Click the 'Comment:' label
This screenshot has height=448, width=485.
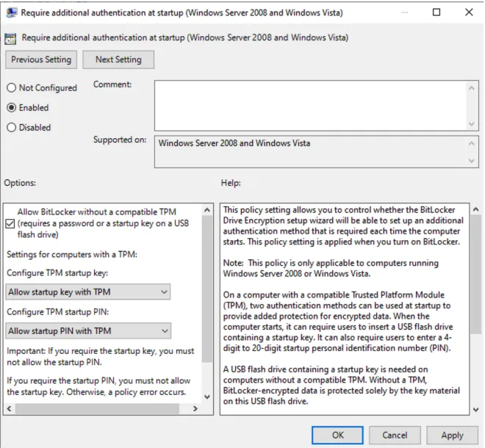pyautogui.click(x=112, y=84)
